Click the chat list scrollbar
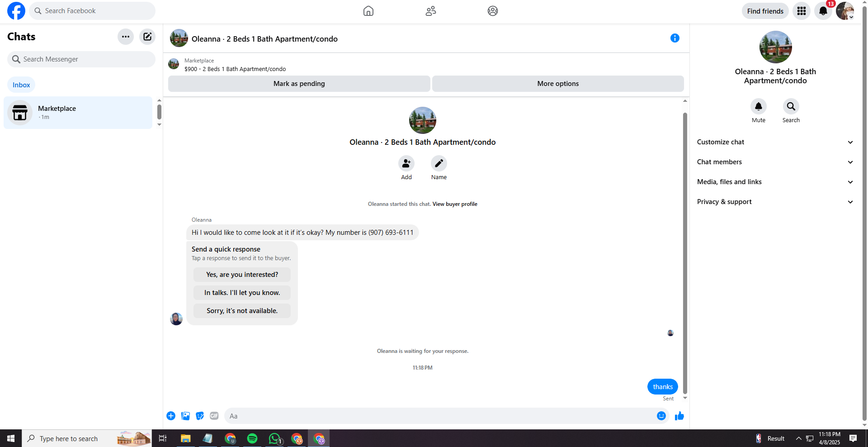Viewport: 868px width, 447px height. pyautogui.click(x=159, y=112)
